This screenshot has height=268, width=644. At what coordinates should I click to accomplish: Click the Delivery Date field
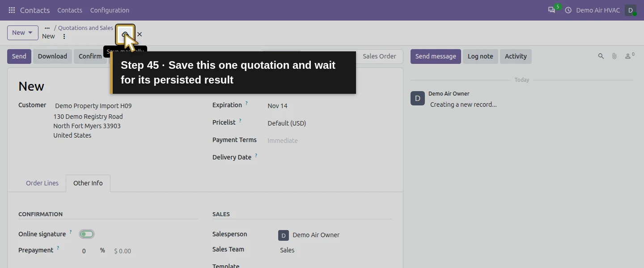click(x=330, y=157)
